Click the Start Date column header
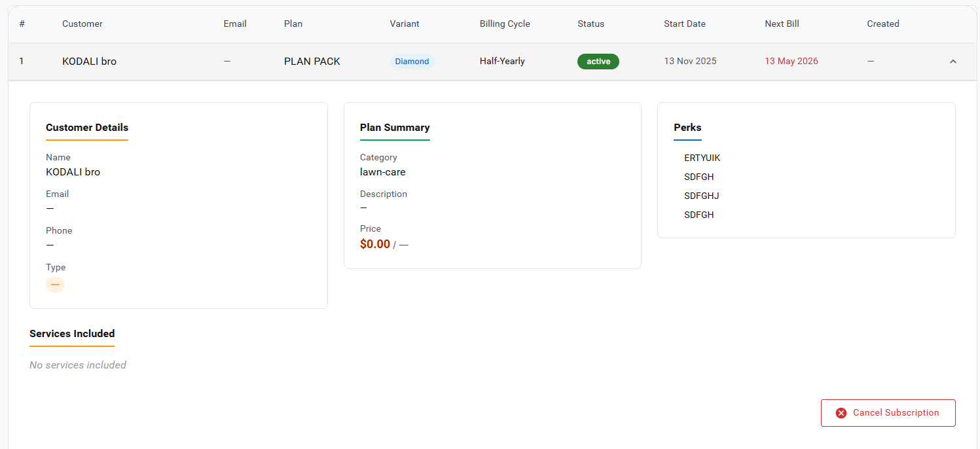980x449 pixels. coord(685,24)
